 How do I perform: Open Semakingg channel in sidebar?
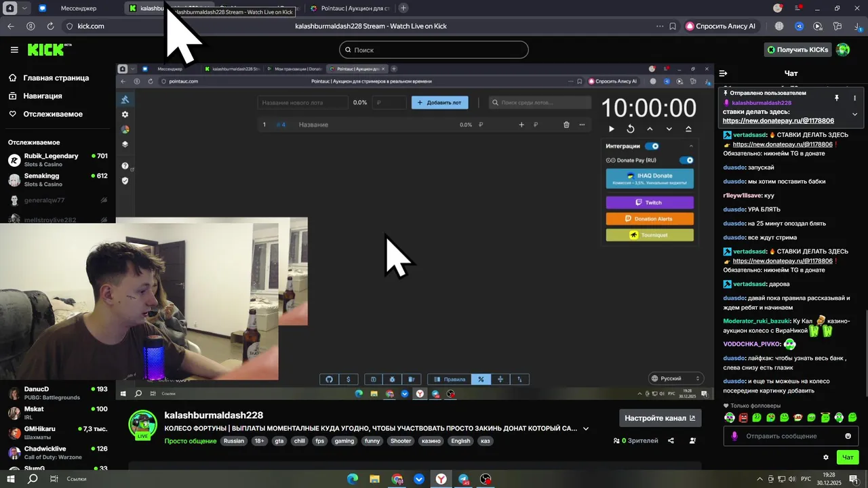[x=58, y=180]
